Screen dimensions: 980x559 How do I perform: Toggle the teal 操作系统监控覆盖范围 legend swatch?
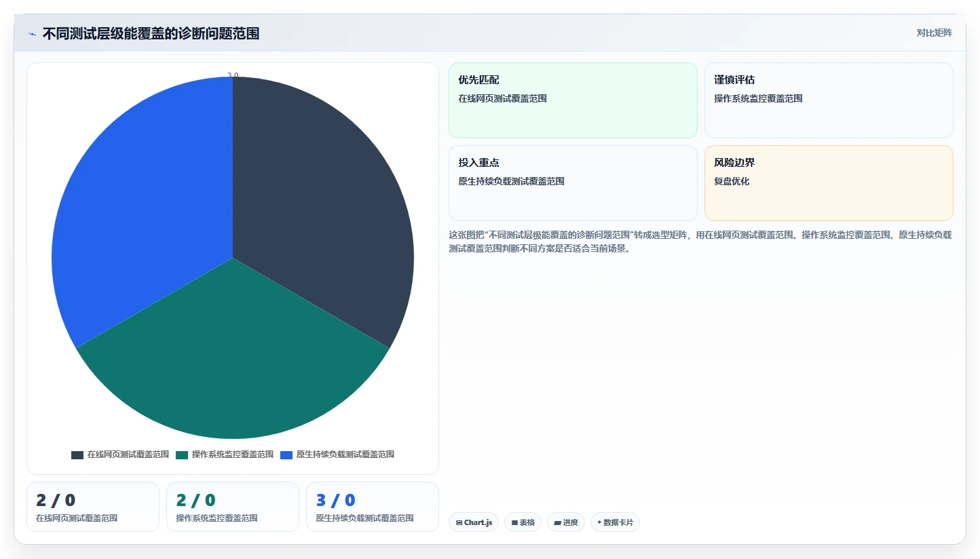coord(182,455)
